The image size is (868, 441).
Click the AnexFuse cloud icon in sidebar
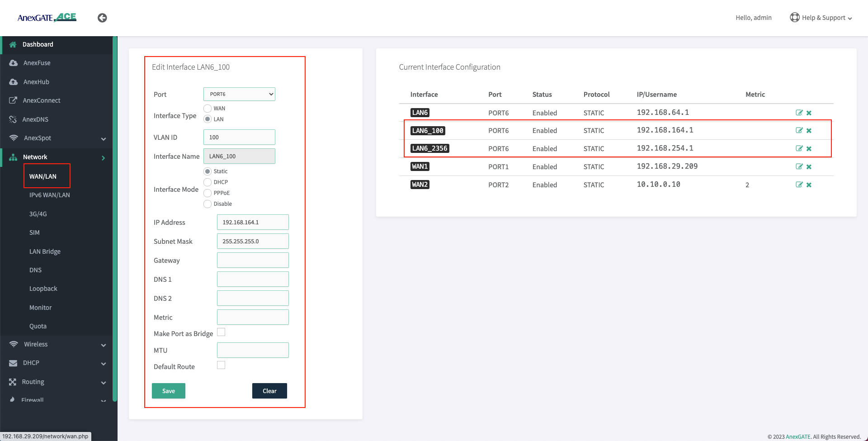13,62
